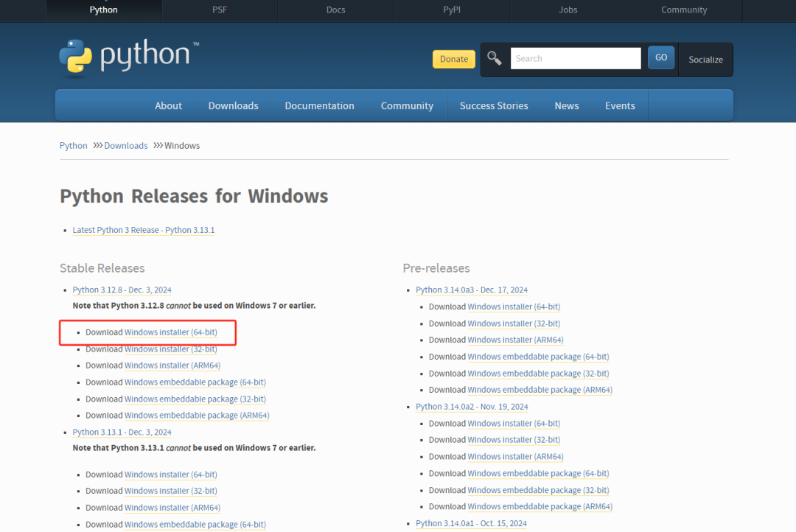Viewport: 796px width, 532px height.
Task: Open the Documentation menu
Action: [319, 105]
